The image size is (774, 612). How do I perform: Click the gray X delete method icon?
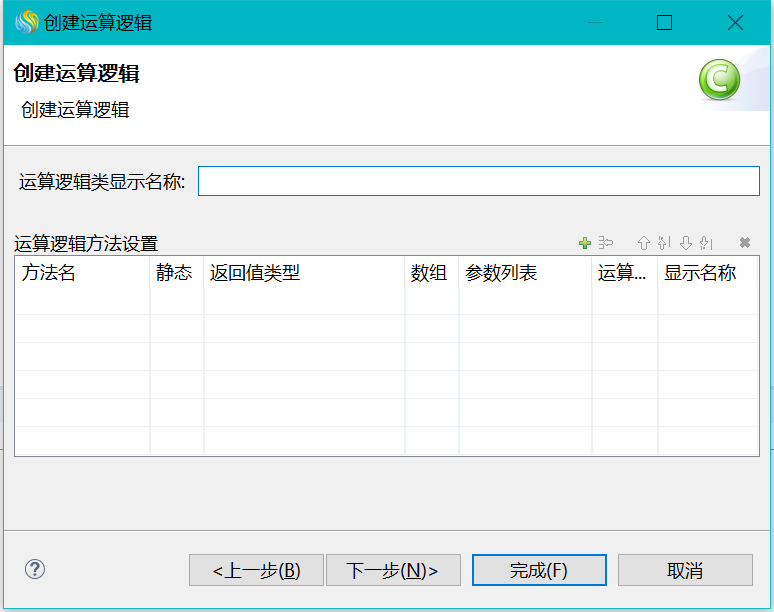coord(744,243)
